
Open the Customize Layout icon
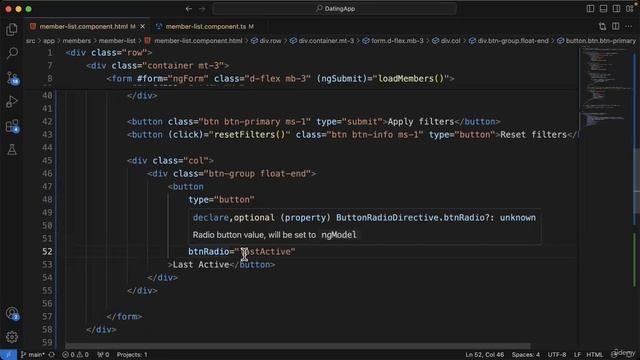pos(629,9)
